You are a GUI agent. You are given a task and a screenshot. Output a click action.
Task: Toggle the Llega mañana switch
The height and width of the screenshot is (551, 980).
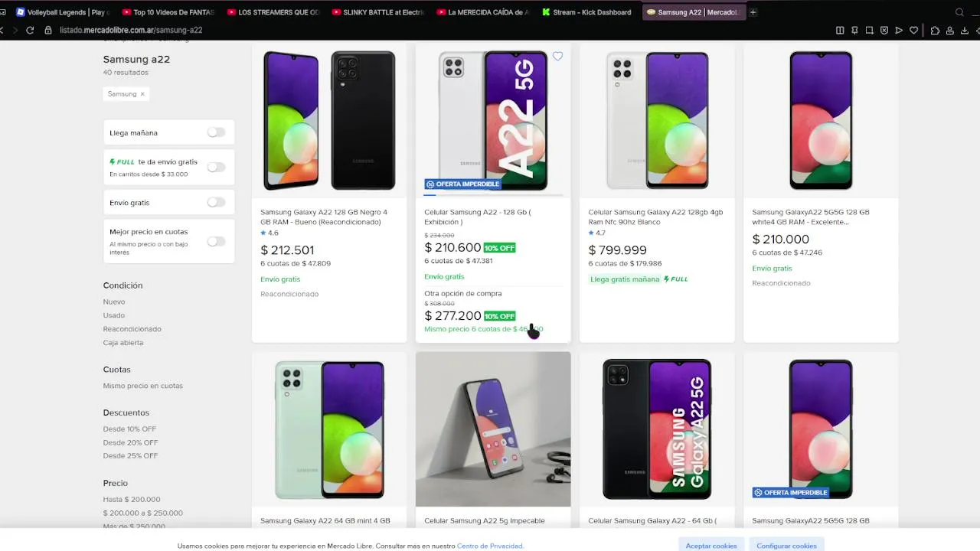click(217, 132)
